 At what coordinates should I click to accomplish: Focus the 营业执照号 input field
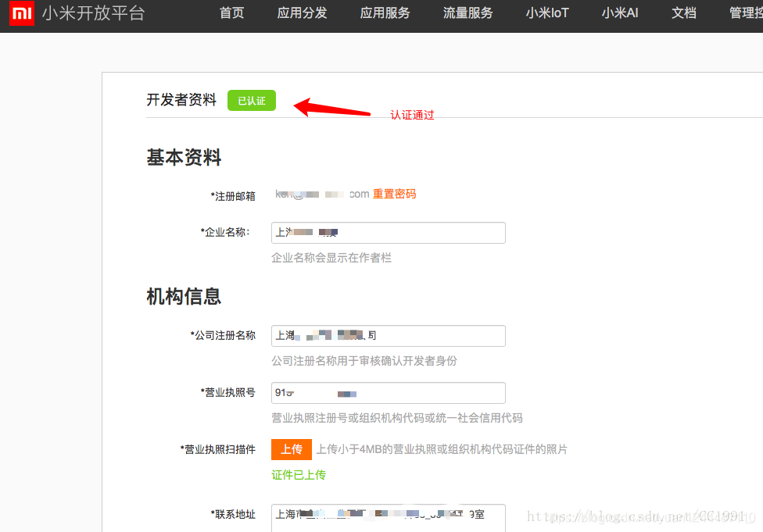[x=389, y=393]
